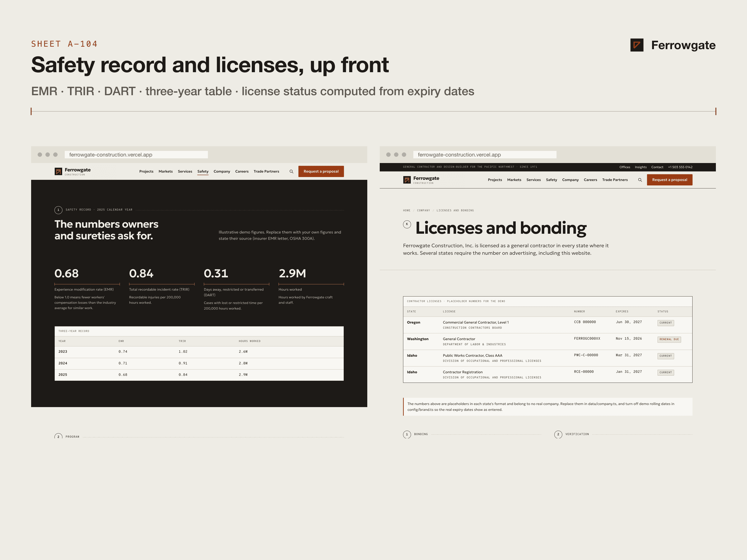Click address bar in left browser window
747x560 pixels.
[x=136, y=155]
